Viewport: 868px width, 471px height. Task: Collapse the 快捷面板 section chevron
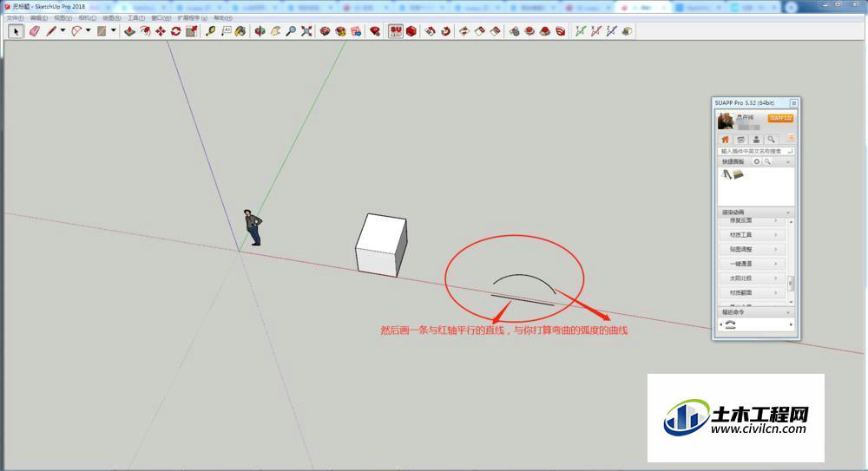point(788,162)
